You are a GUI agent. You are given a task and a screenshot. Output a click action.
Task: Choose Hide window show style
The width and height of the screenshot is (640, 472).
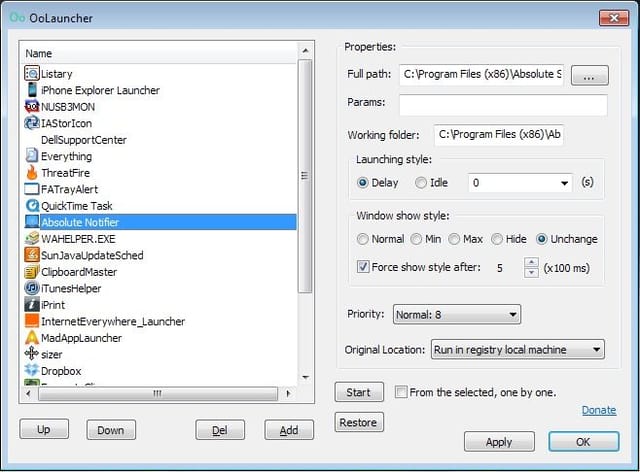pos(497,239)
